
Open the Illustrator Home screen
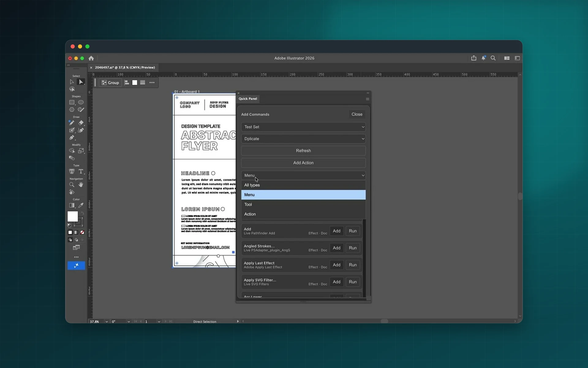[x=91, y=58]
